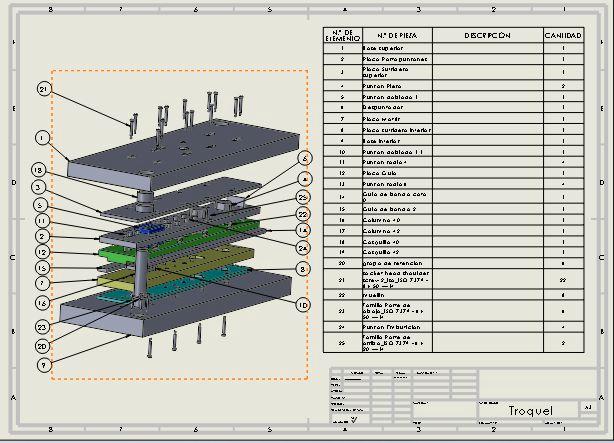Screen dimensions: 614x443
Task: Select balloon number 22 callout
Action: click(x=303, y=214)
